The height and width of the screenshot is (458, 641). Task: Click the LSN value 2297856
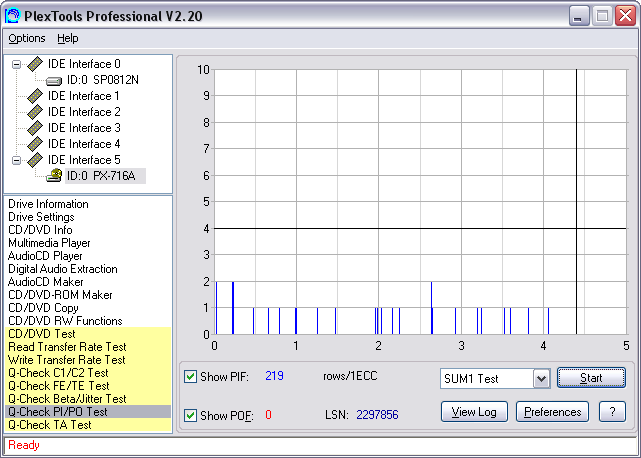377,415
